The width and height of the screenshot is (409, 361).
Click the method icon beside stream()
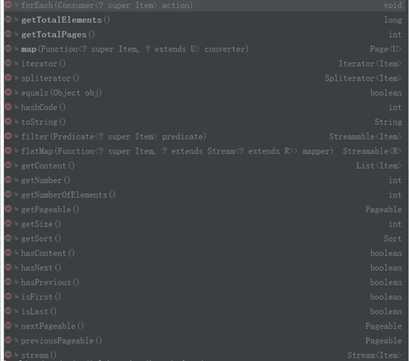click(8, 355)
